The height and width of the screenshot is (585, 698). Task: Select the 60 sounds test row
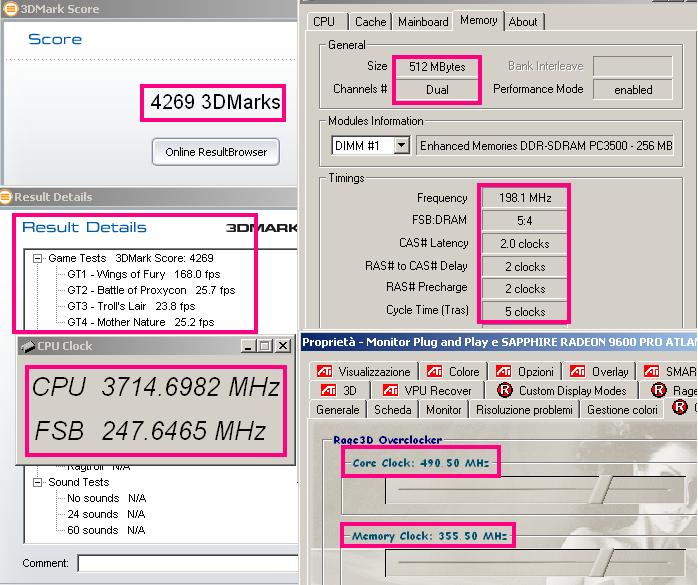pyautogui.click(x=106, y=530)
